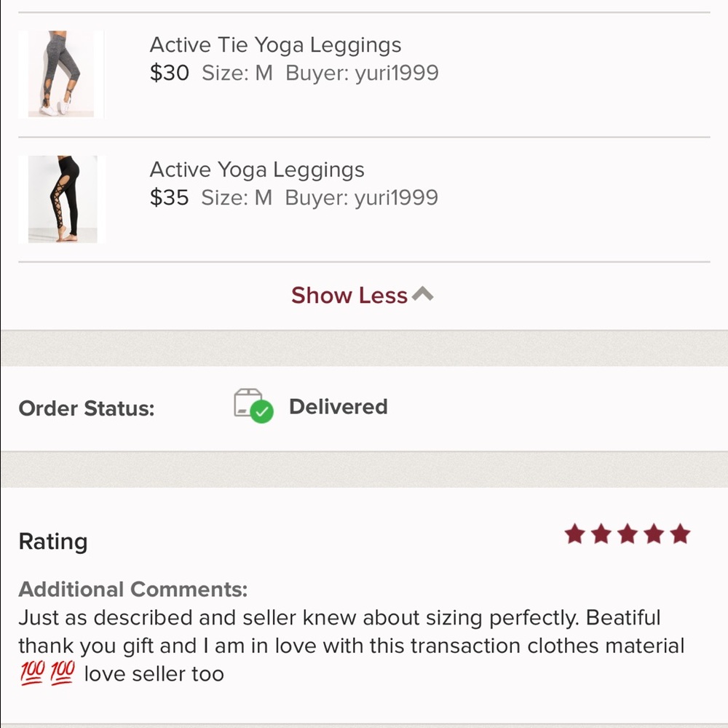This screenshot has height=728, width=728.
Task: Click the Additional Comments heading
Action: [x=133, y=589]
